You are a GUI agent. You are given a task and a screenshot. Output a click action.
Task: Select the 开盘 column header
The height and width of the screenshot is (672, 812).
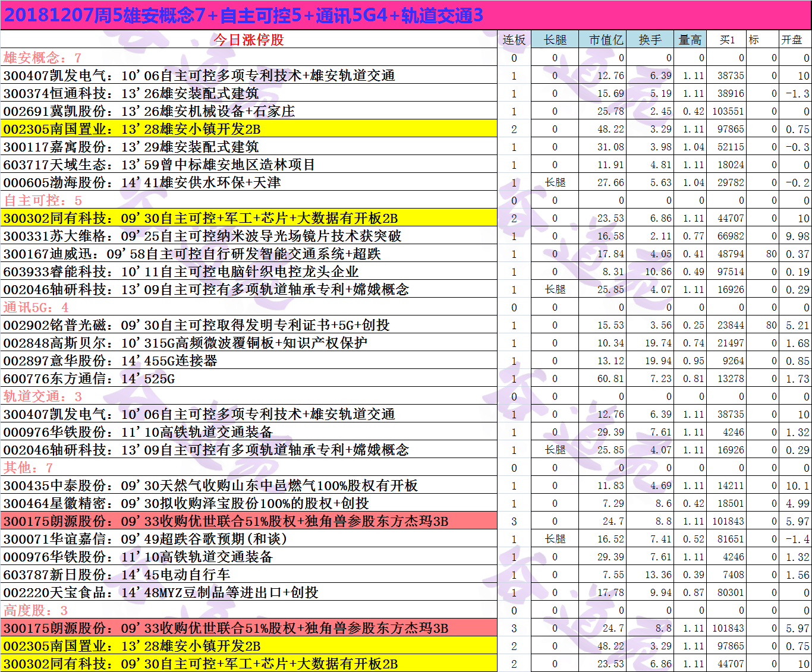[x=791, y=40]
